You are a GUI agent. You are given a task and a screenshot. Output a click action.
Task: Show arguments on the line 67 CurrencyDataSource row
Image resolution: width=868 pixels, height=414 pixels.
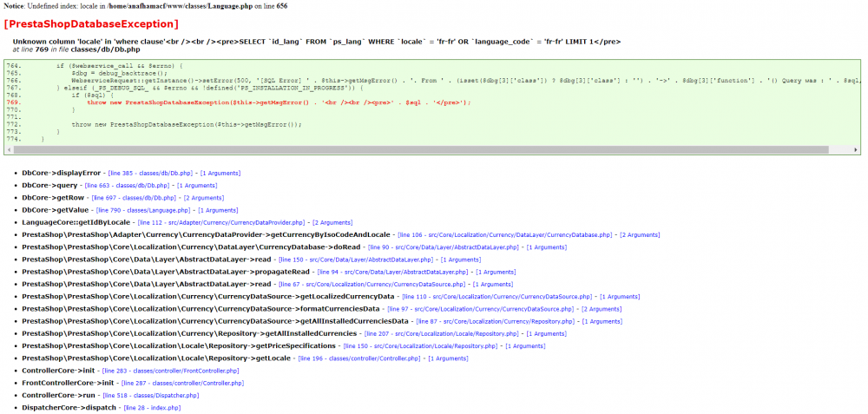[x=494, y=284]
